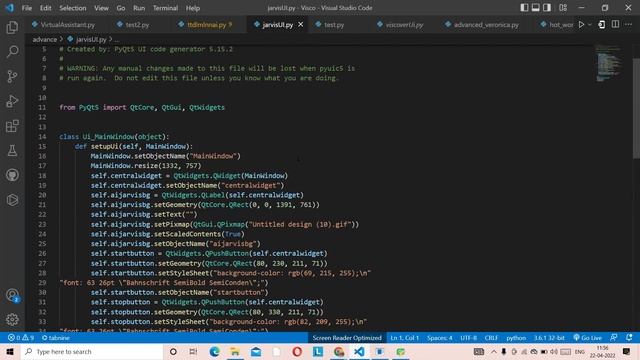640x360 pixels.
Task: Start Go Live server
Action: (x=588, y=338)
